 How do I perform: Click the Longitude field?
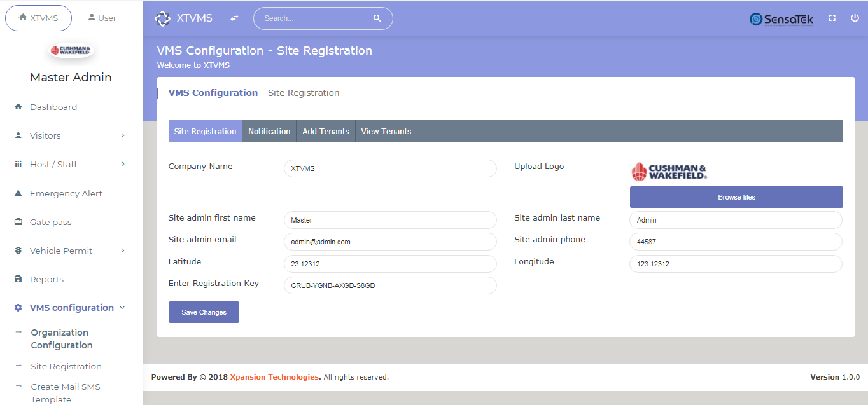(736, 264)
